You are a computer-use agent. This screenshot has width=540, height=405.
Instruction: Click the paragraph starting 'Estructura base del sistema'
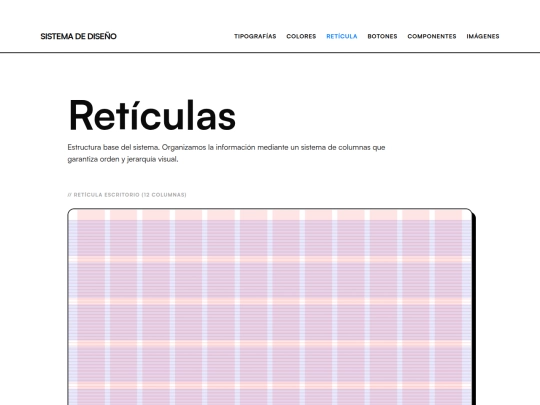pyautogui.click(x=226, y=153)
